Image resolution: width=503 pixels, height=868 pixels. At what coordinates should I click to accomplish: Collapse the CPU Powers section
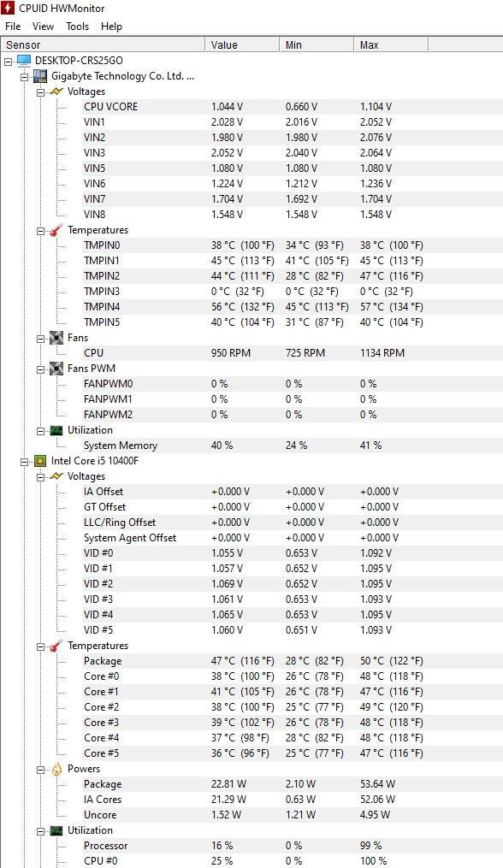pos(40,770)
